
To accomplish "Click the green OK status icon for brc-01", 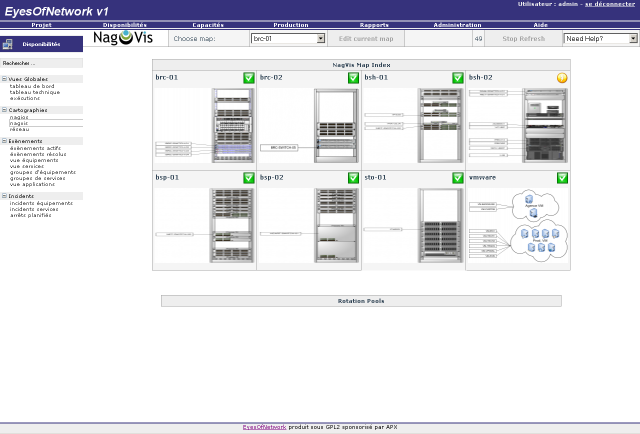I will pyautogui.click(x=249, y=78).
